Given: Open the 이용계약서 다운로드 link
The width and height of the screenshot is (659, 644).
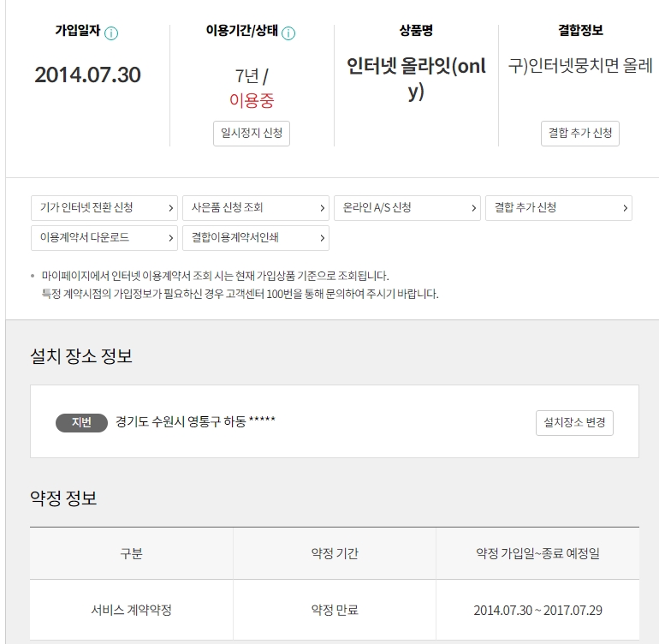Looking at the screenshot, I should click(104, 237).
